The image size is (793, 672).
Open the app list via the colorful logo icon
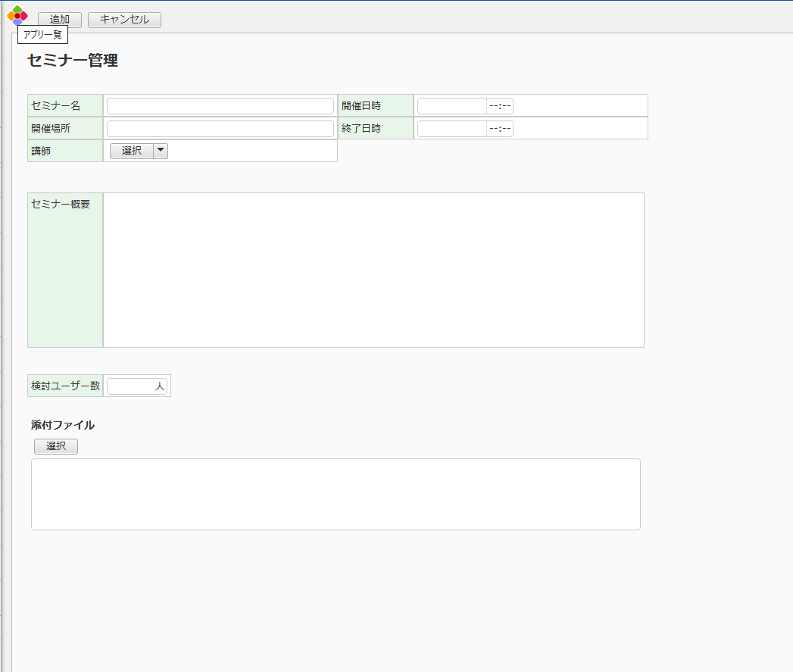click(17, 15)
